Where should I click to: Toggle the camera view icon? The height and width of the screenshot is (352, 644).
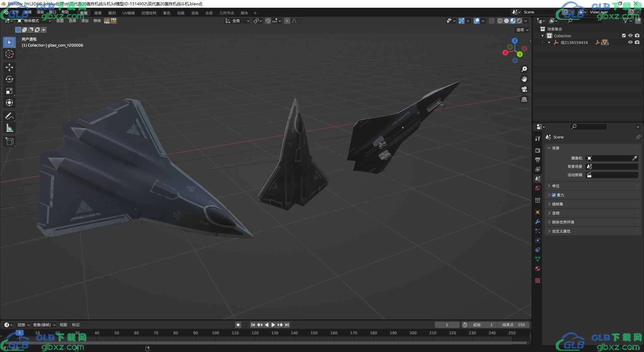(524, 89)
